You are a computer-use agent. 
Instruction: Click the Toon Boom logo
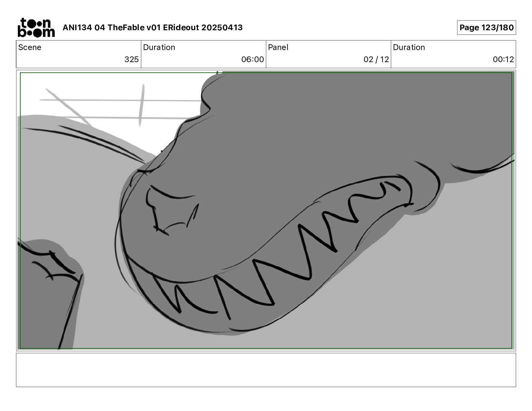36,28
